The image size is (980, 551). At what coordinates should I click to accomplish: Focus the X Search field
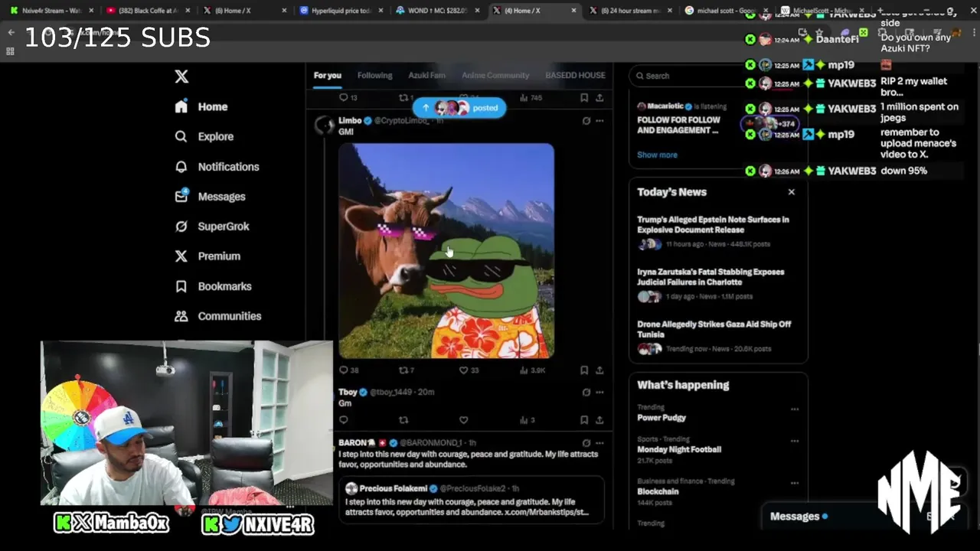pos(718,76)
